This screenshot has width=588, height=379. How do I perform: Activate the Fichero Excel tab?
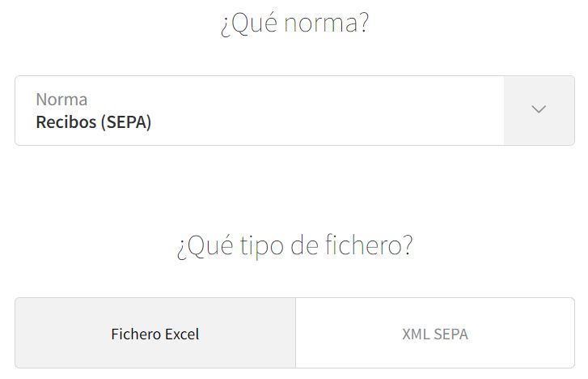pos(155,333)
